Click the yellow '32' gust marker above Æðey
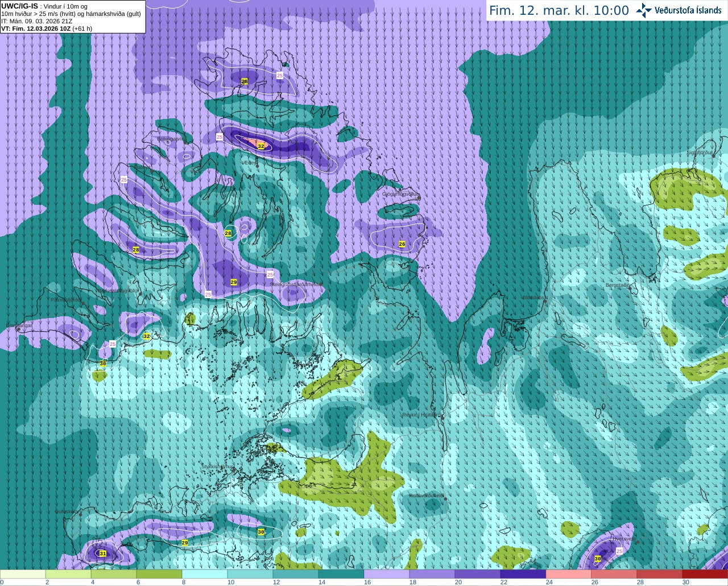728x586 pixels. pyautogui.click(x=261, y=146)
